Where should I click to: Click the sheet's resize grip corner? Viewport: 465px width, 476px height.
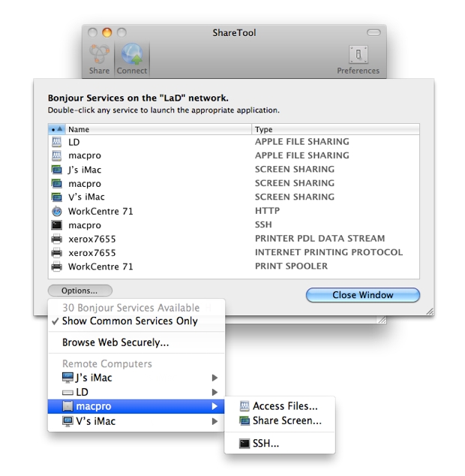[x=430, y=311]
